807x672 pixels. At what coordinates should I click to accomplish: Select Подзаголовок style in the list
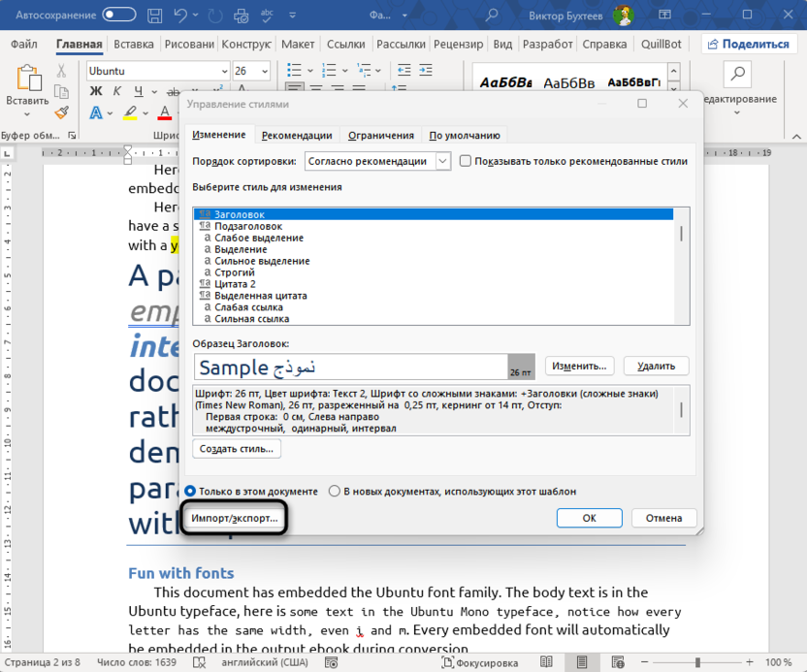click(247, 226)
